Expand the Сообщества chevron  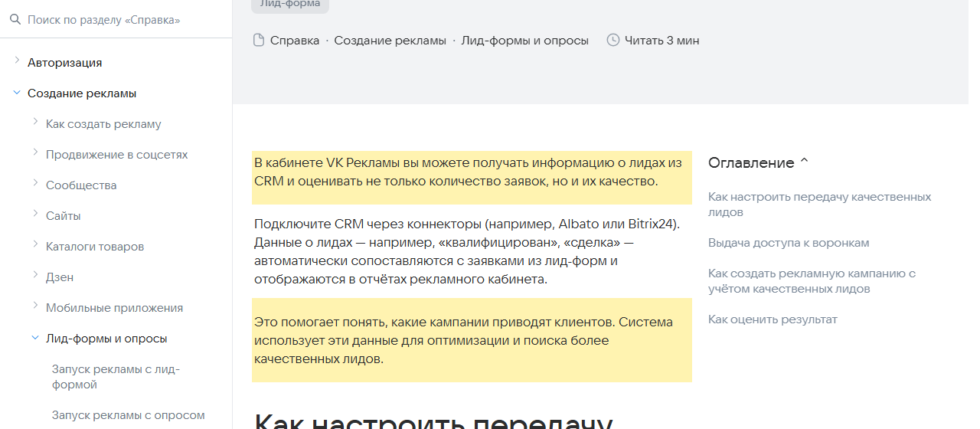point(35,183)
